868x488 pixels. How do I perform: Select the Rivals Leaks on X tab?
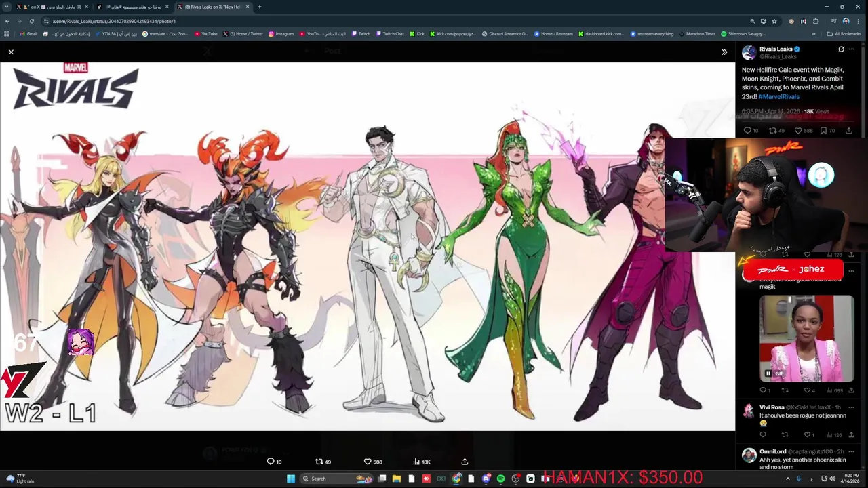[213, 7]
